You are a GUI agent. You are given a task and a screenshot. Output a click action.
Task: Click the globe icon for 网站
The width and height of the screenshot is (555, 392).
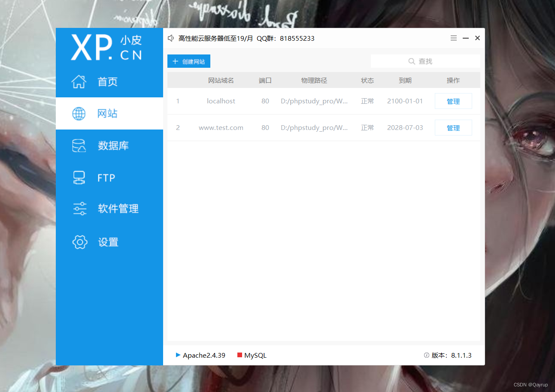[x=79, y=114]
